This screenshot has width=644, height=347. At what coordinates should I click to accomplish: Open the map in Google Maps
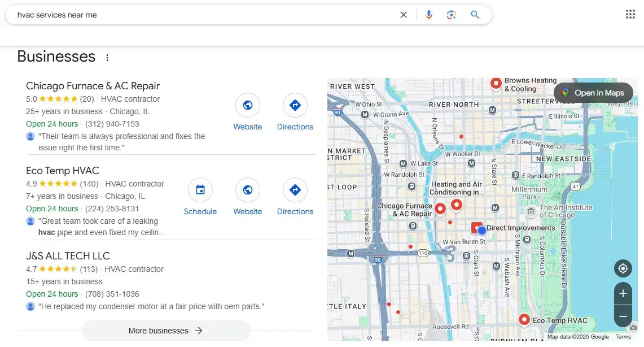point(593,93)
